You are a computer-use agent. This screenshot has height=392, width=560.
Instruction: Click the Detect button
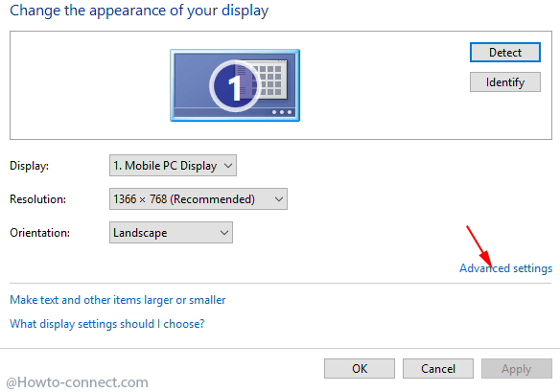pos(505,53)
